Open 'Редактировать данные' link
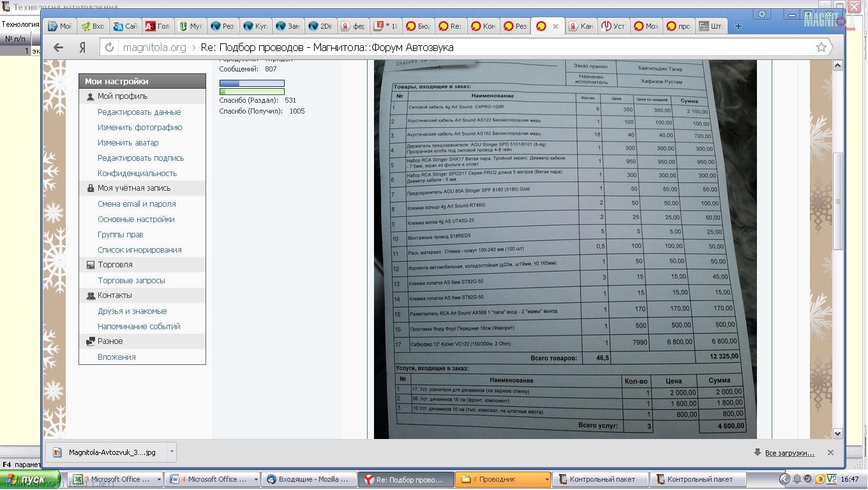868x490 pixels. coord(139,112)
